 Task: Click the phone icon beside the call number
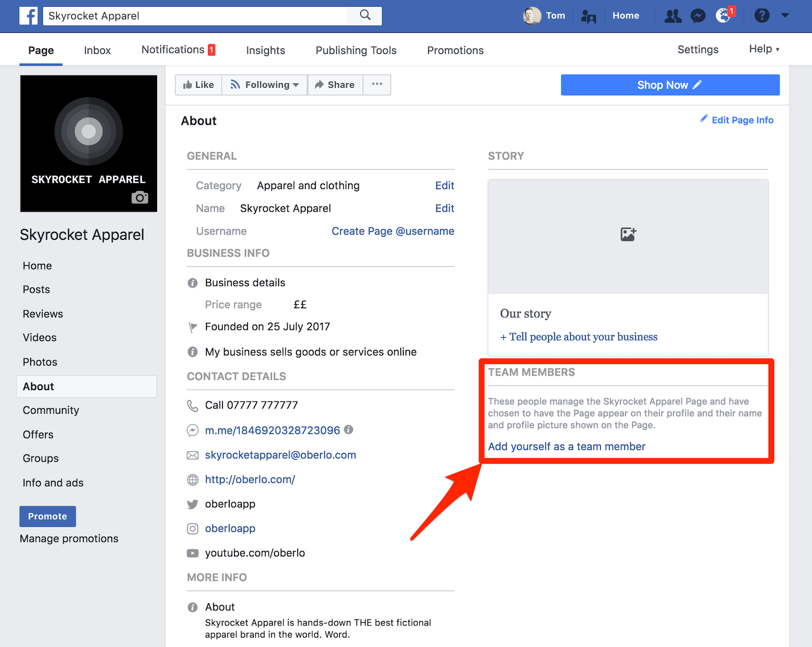point(192,405)
